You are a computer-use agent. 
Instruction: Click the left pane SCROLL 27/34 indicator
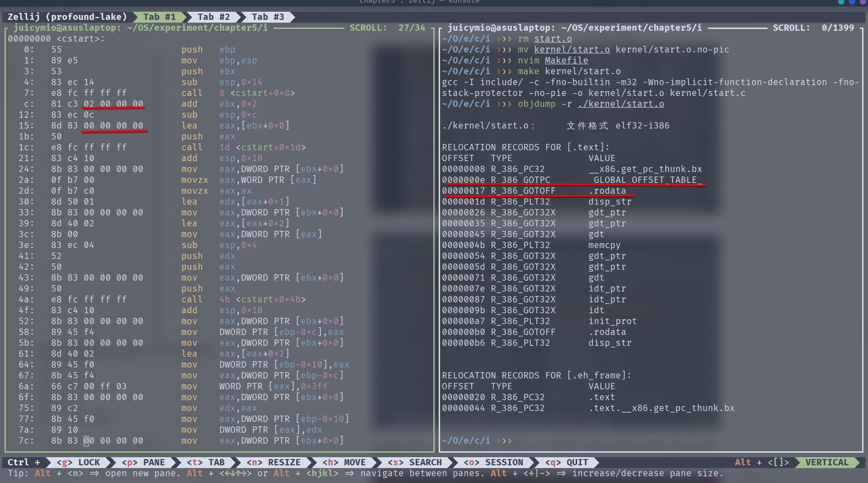coord(387,28)
